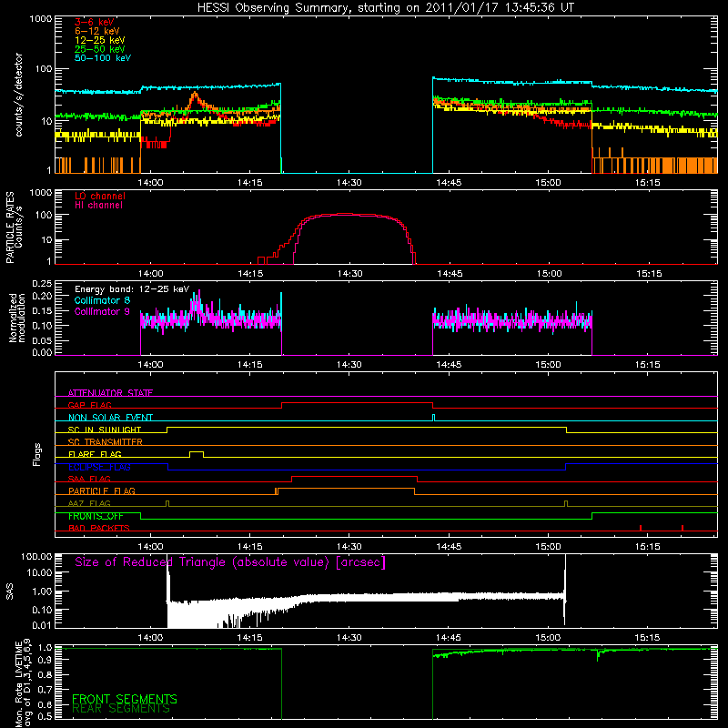Click the HESSI Observing Summary plot title
The height and width of the screenshot is (728, 728).
[x=385, y=8]
